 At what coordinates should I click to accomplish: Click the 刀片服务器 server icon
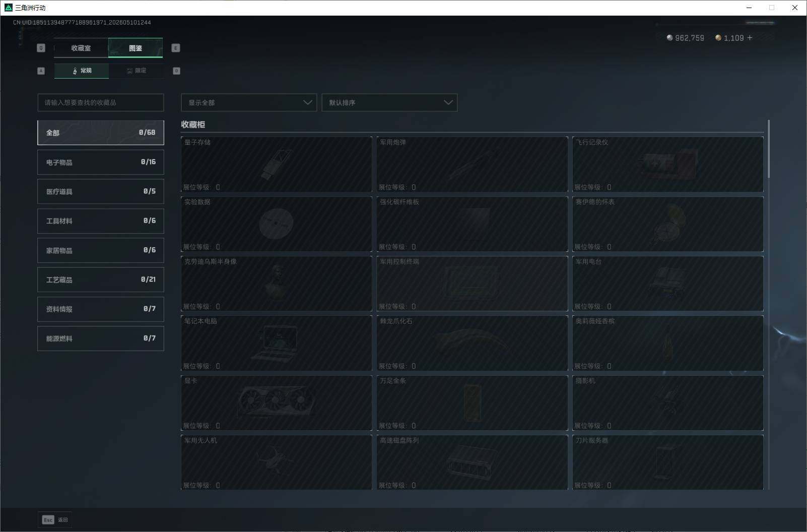click(665, 462)
